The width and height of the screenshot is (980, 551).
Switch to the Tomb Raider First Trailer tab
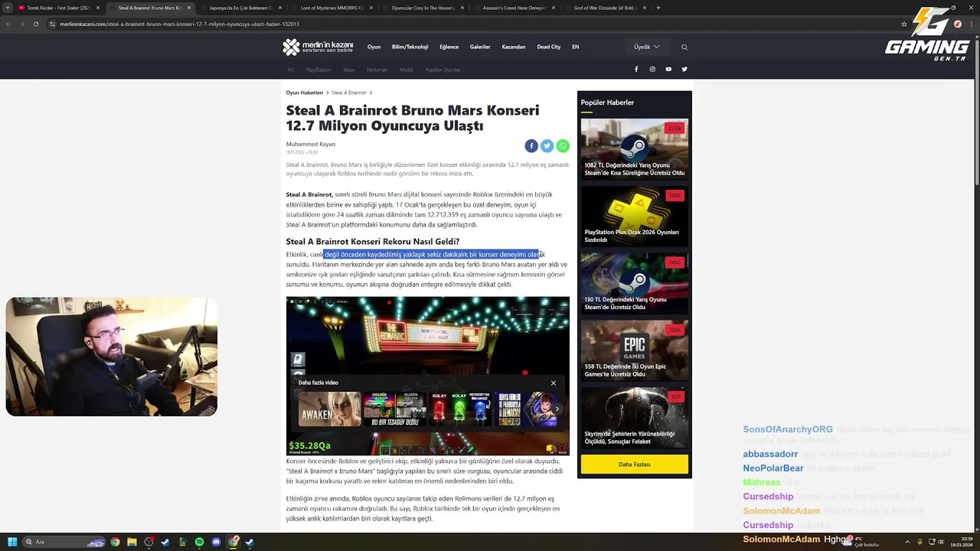(58, 8)
